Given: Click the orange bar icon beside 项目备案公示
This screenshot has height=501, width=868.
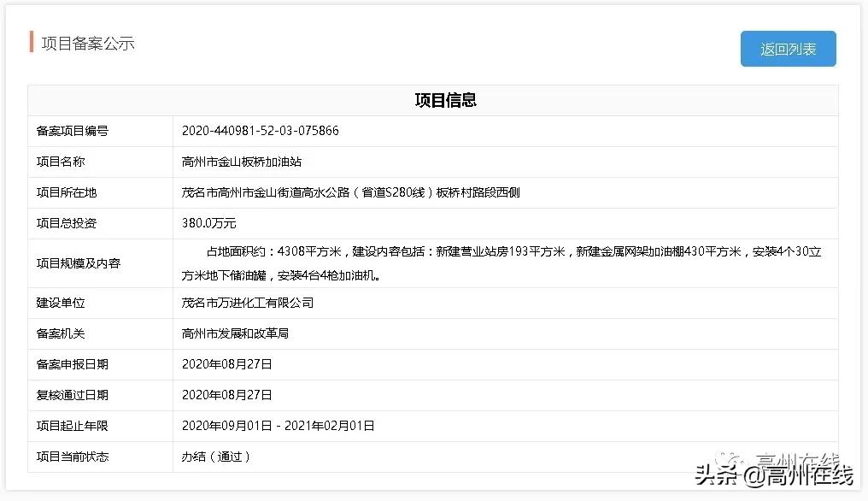Looking at the screenshot, I should pos(30,42).
